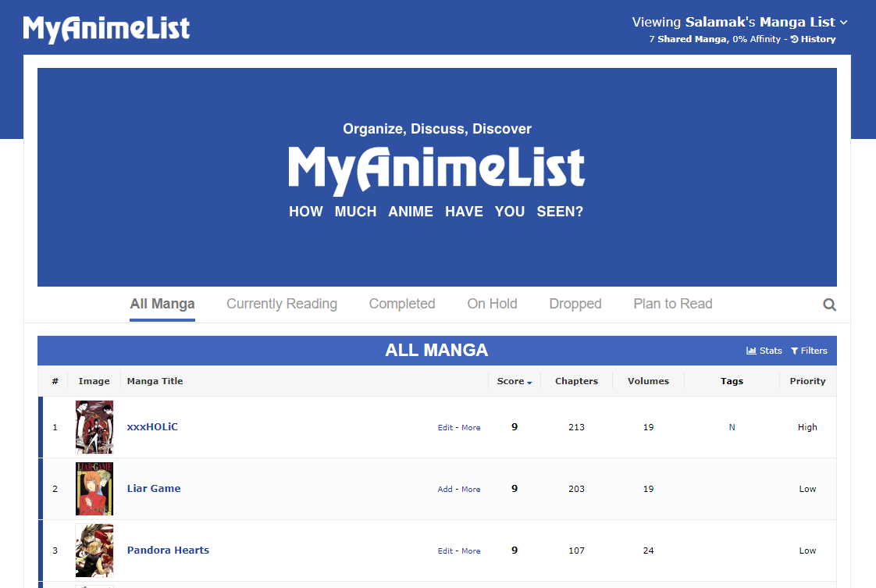876x588 pixels.
Task: Sort by the Chapters column header
Action: pos(576,381)
